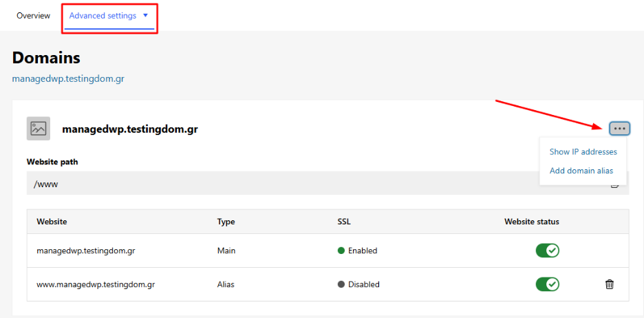Select Show IP addresses from the menu
Viewport: 644px width, 318px height.
pyautogui.click(x=583, y=152)
